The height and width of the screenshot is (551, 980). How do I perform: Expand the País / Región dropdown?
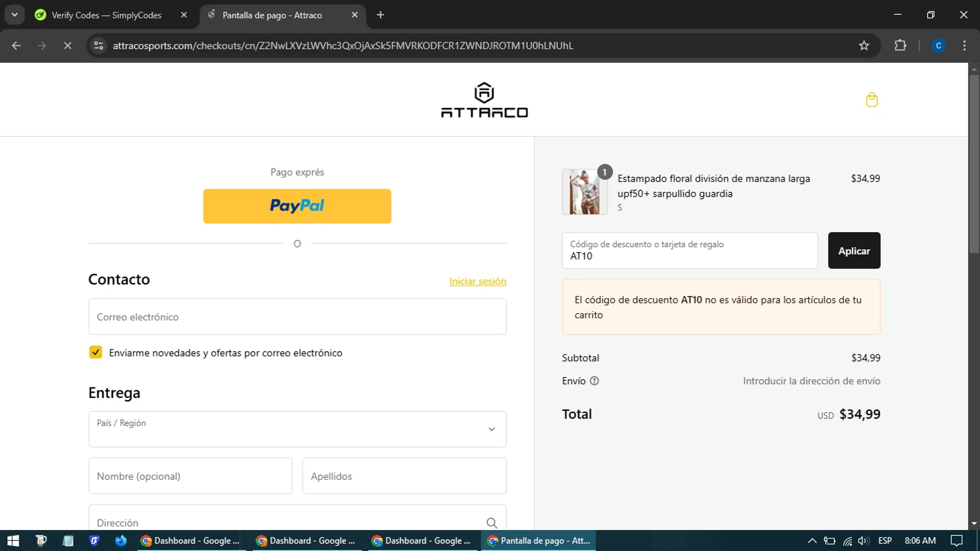[297, 429]
